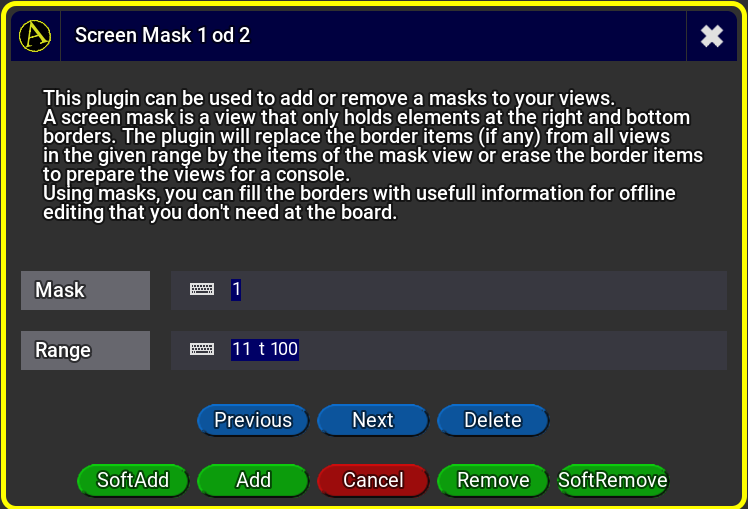Click the Range value input field

pos(449,350)
